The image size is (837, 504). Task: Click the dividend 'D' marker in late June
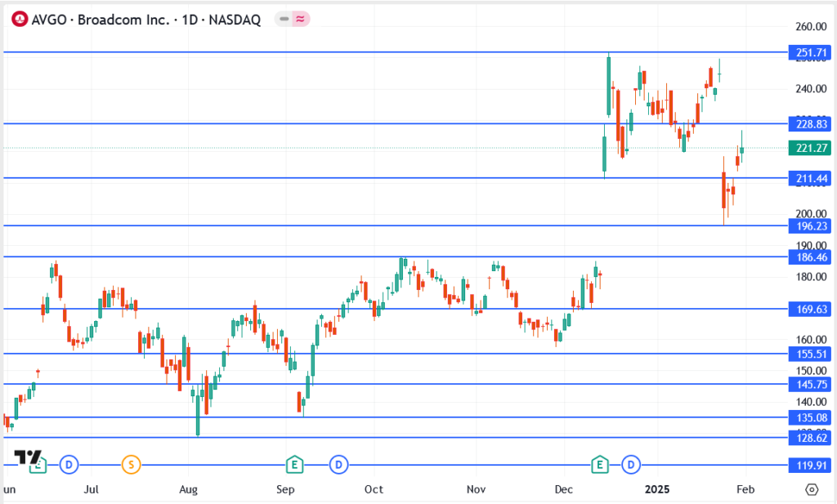pos(69,465)
